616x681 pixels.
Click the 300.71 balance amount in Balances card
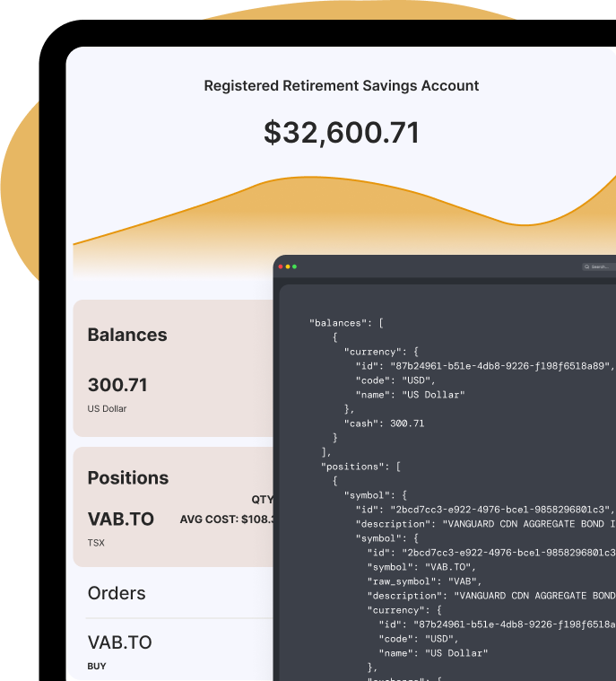point(117,385)
